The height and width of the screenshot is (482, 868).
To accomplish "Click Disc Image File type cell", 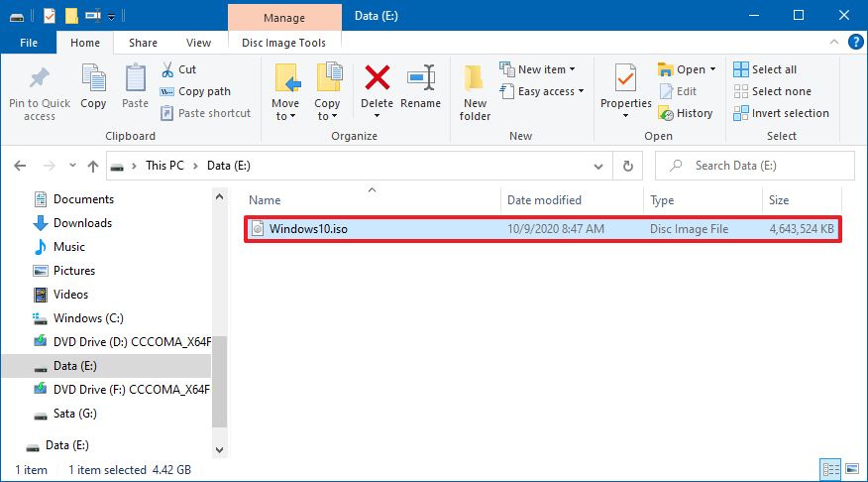I will (x=690, y=229).
